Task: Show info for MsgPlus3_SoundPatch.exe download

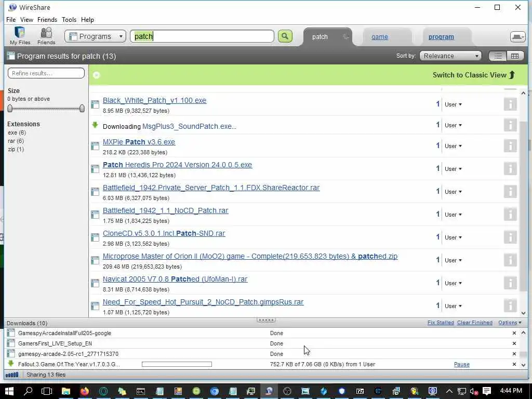Action: [510, 125]
